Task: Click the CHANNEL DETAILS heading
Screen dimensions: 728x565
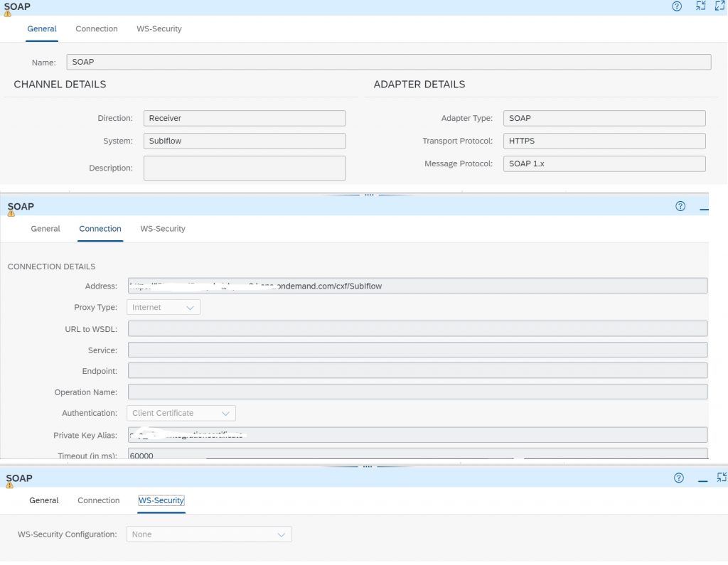Action: click(x=60, y=85)
